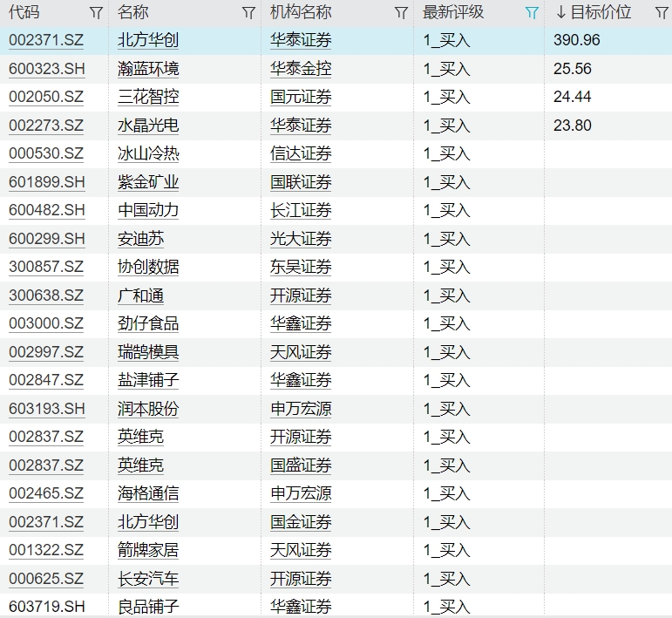This screenshot has width=672, height=618.
Task: Select the 390.96 target price cell
Action: pos(577,40)
